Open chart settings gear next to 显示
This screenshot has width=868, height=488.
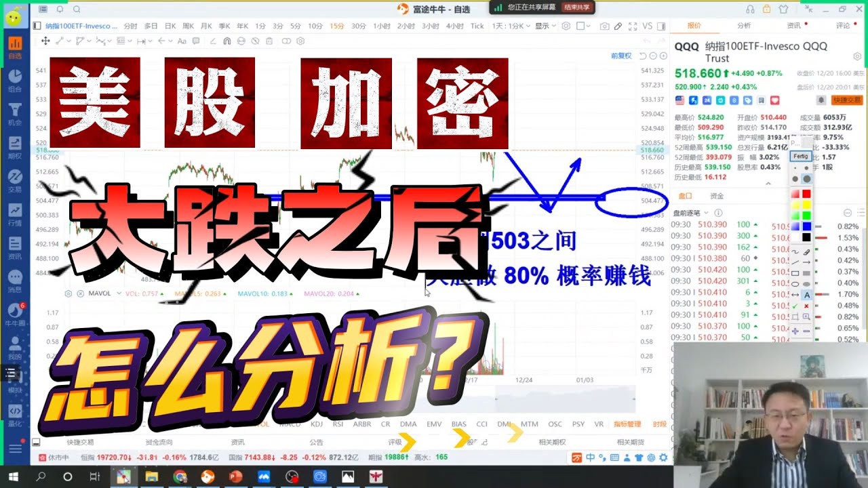(566, 26)
